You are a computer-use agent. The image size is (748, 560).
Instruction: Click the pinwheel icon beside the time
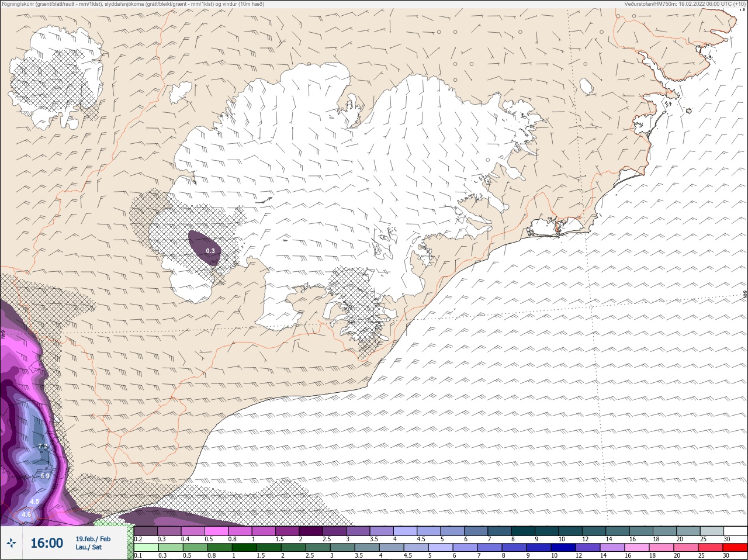coord(12,543)
